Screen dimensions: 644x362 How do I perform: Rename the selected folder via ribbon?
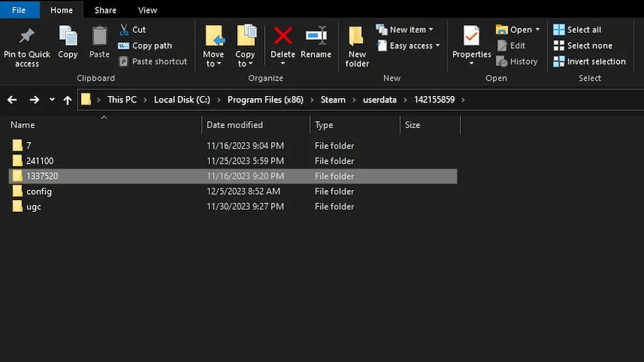[316, 36]
